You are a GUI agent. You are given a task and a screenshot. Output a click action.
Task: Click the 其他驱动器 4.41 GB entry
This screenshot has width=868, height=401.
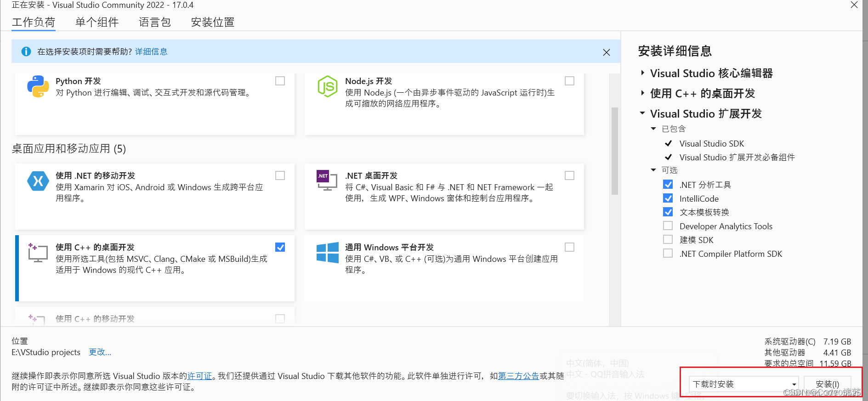pyautogui.click(x=807, y=353)
